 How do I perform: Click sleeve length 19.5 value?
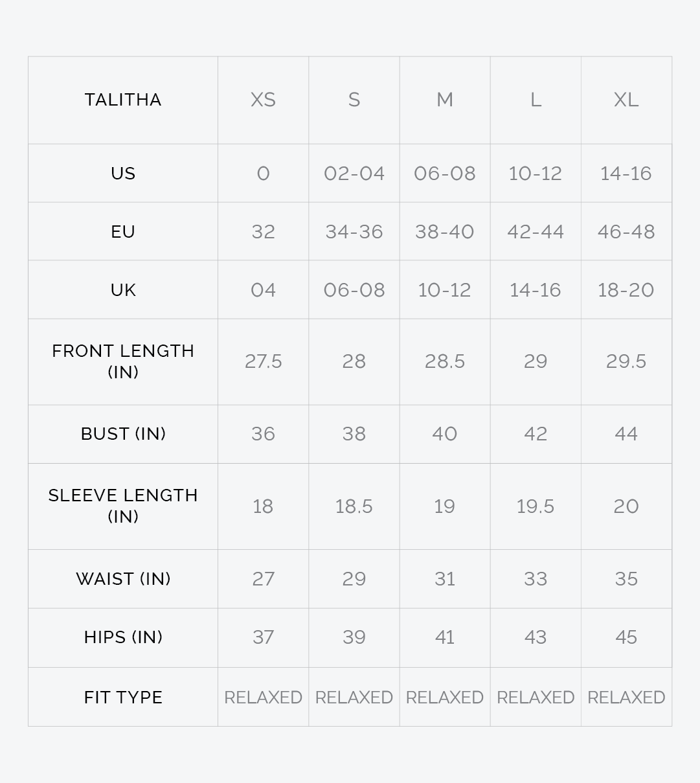(x=536, y=506)
